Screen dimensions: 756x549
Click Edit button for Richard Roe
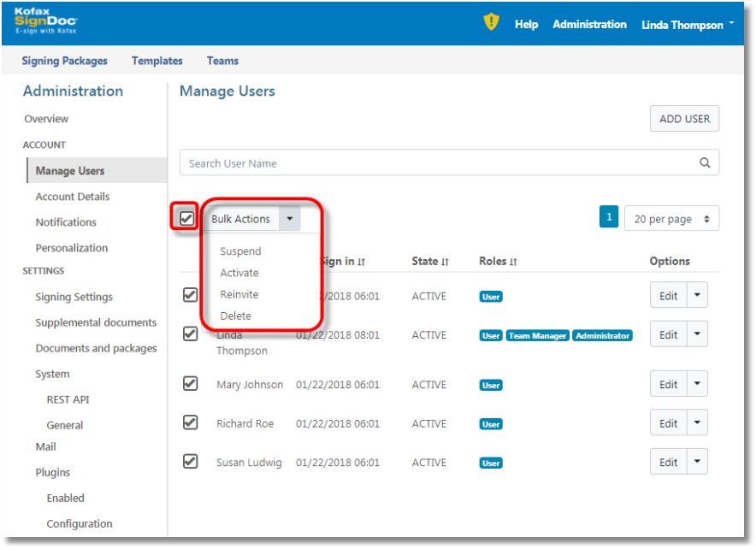point(668,423)
